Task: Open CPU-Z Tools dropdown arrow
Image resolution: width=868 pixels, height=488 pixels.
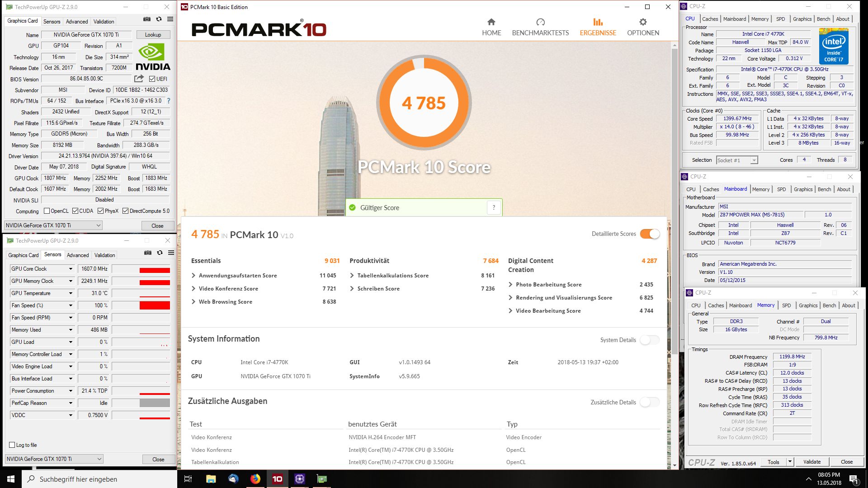Action: click(x=790, y=462)
